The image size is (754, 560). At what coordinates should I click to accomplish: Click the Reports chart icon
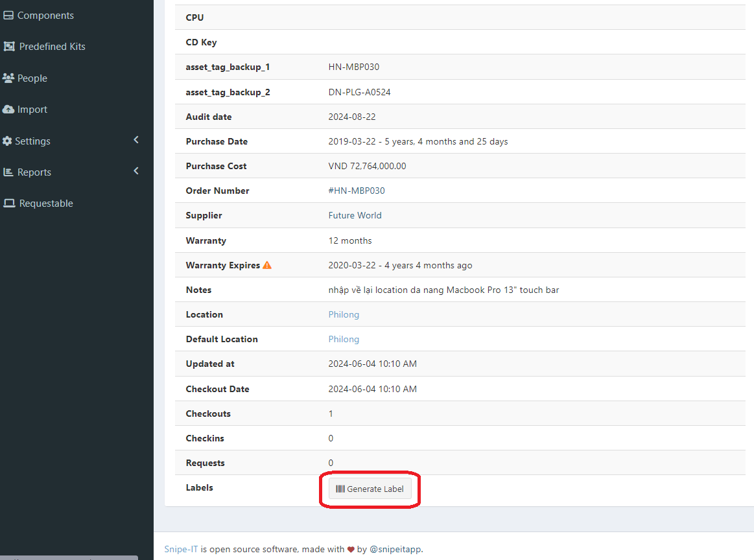pyautogui.click(x=8, y=172)
